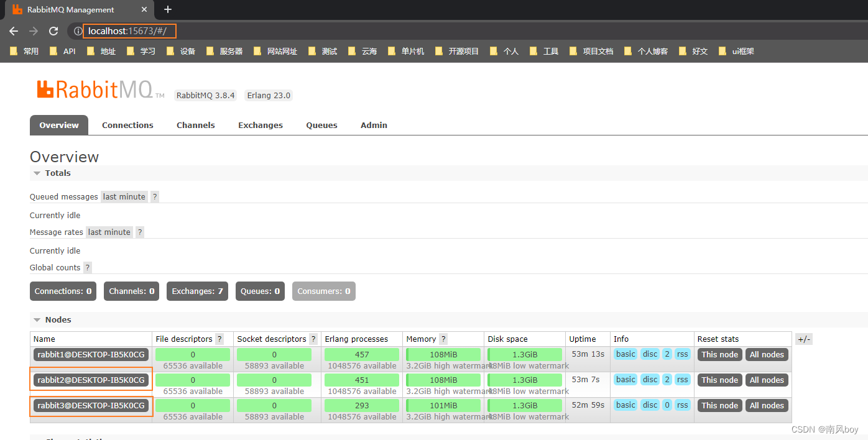This screenshot has height=440, width=868.
Task: Close the RabbitMQ Management tab
Action: pyautogui.click(x=144, y=9)
